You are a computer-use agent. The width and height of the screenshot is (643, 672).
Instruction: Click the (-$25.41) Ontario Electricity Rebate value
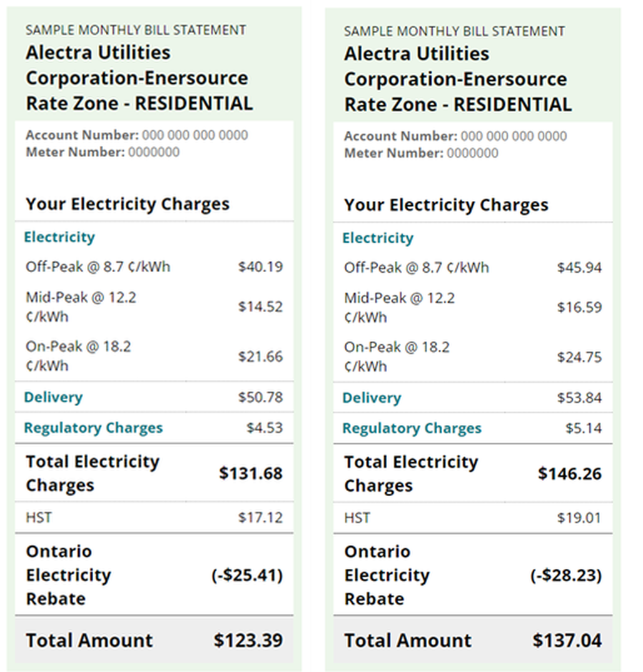(247, 575)
